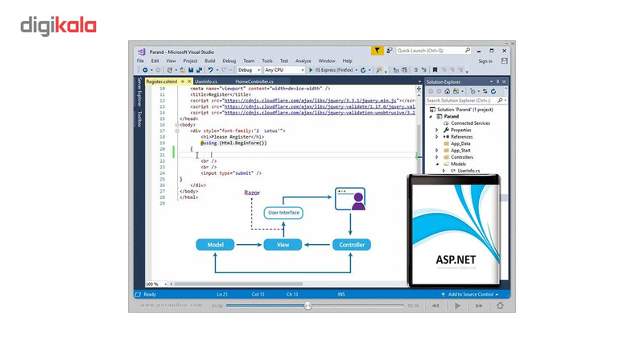
Task: Open Solution Explorer window position dropdown arrow
Action: click(491, 82)
